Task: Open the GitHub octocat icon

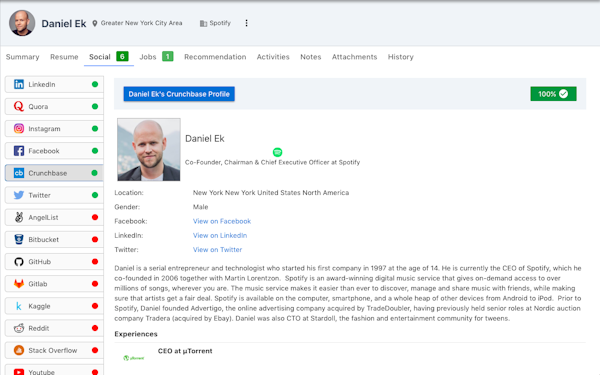Action: 19,262
